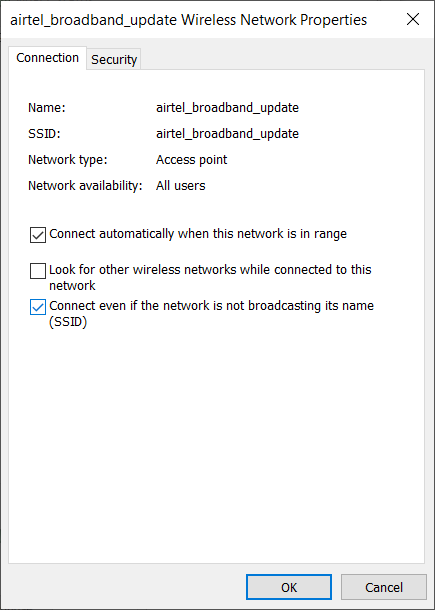Image resolution: width=435 pixels, height=610 pixels.
Task: Click the 'SSID:' label
Action: coord(45,134)
